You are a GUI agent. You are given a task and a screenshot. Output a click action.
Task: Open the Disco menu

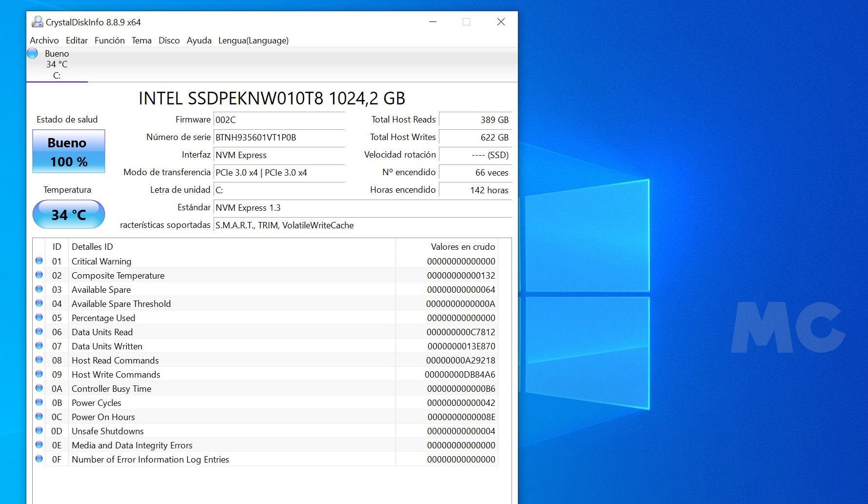(x=169, y=40)
